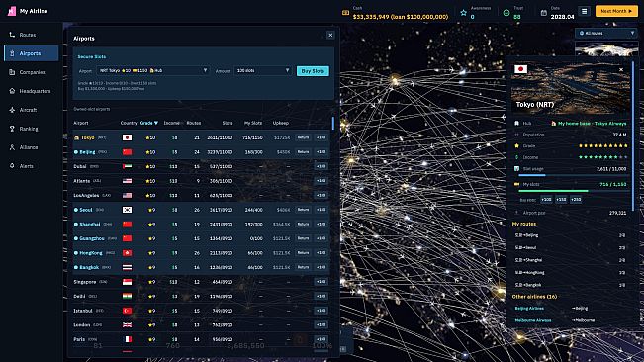Click the India flag in Delhi row

(x=127, y=296)
